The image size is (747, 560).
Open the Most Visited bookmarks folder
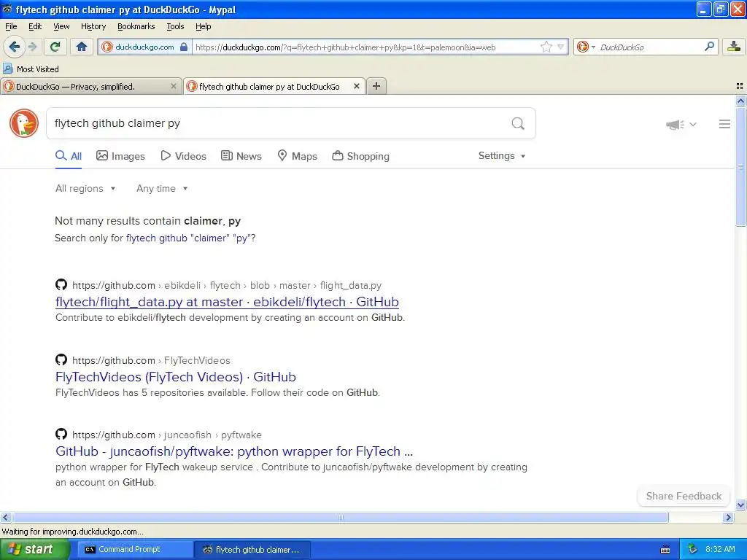pos(31,69)
